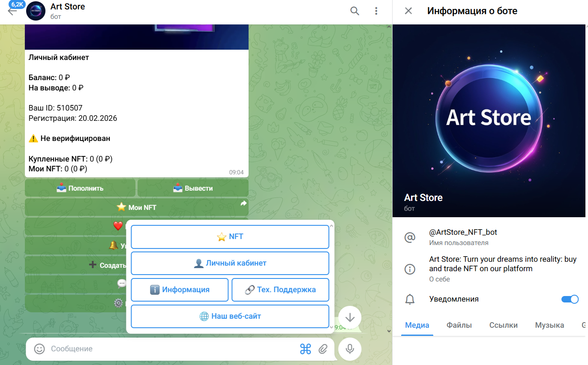Click the Тех. Поддержка inline button
The image size is (588, 365).
[x=280, y=290]
